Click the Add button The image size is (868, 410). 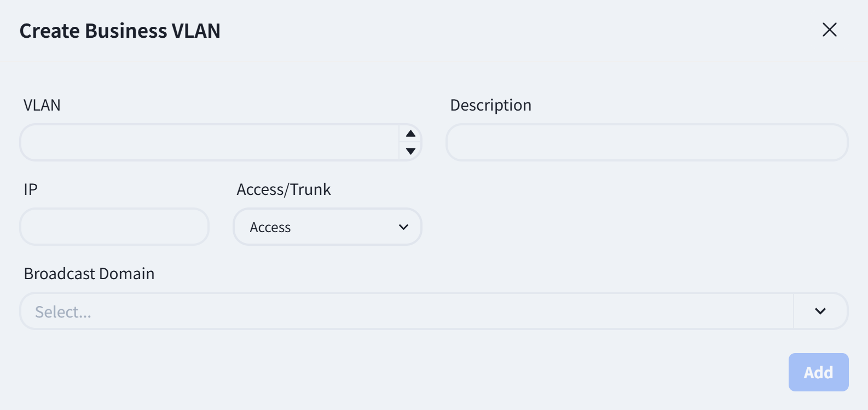tap(819, 372)
